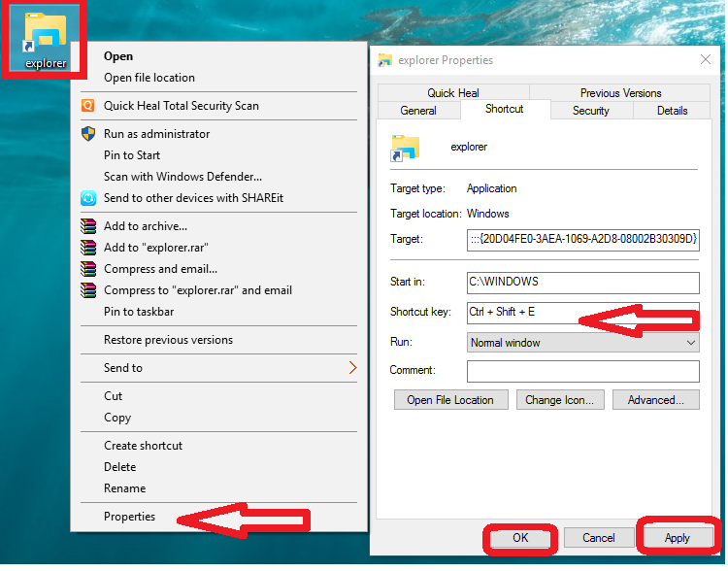Open the Details tab
The width and height of the screenshot is (728, 571).
pyautogui.click(x=673, y=111)
